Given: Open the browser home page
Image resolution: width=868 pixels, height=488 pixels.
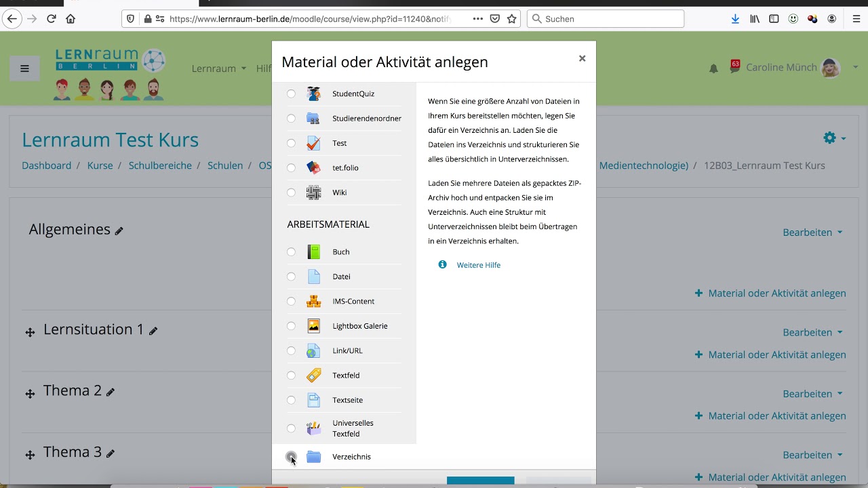Looking at the screenshot, I should click(x=71, y=19).
